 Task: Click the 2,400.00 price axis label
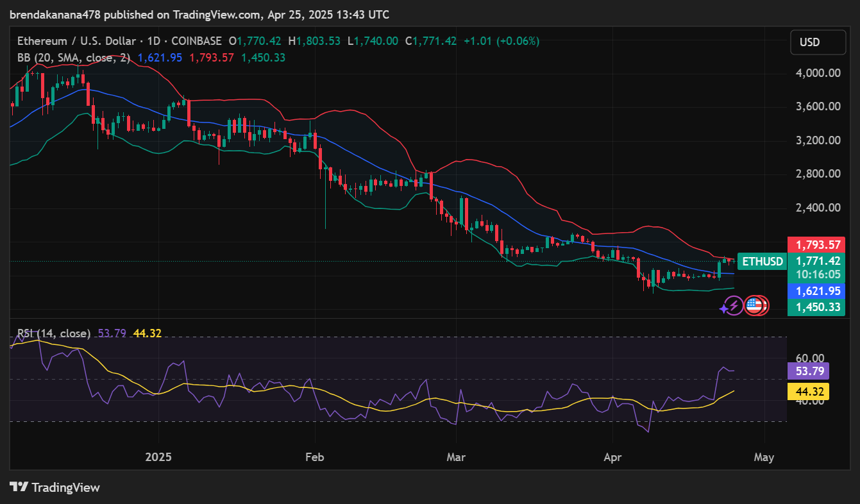coord(818,208)
